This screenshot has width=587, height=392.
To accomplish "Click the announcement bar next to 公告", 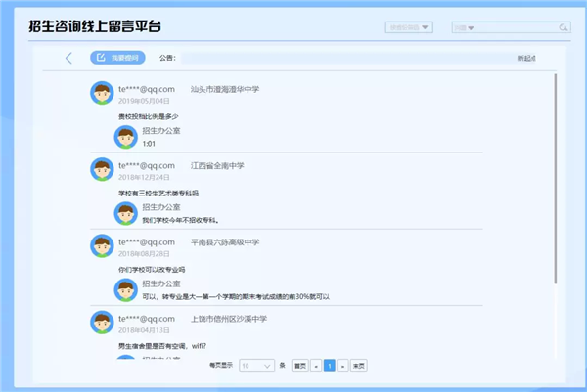I will [342, 59].
